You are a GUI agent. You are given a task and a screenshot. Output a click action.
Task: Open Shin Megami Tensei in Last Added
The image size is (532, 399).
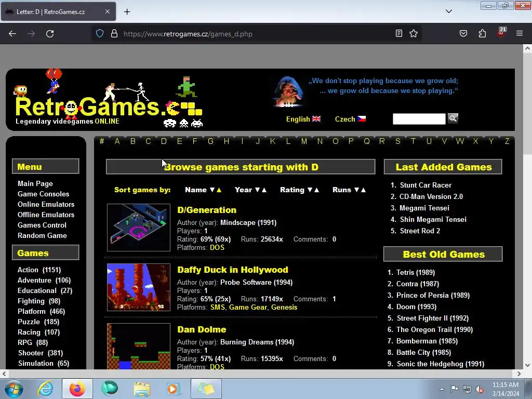click(433, 220)
